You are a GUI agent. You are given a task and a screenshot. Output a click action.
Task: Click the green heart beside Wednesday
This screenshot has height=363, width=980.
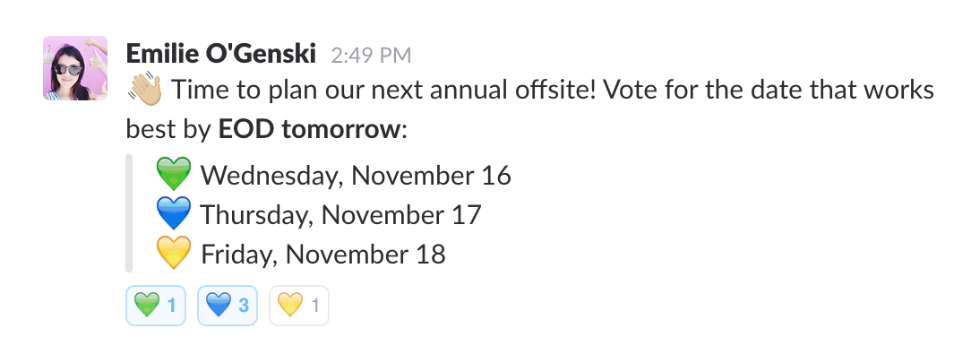(174, 173)
